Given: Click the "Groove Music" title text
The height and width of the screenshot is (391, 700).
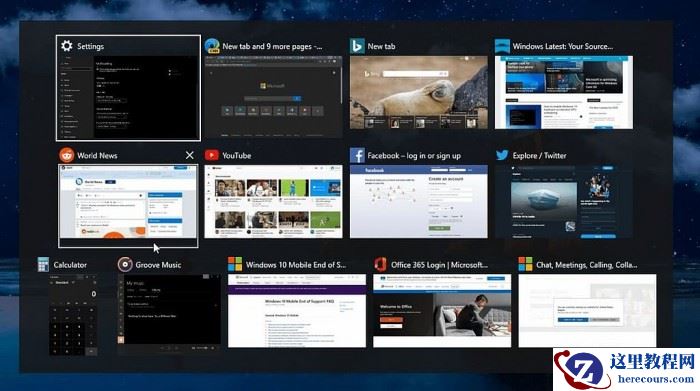Looking at the screenshot, I should tap(158, 265).
